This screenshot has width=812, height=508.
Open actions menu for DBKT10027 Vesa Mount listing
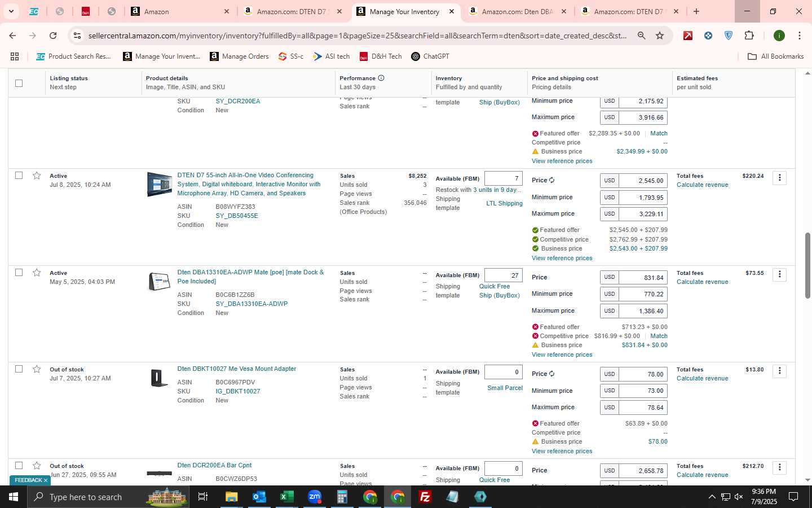click(779, 371)
